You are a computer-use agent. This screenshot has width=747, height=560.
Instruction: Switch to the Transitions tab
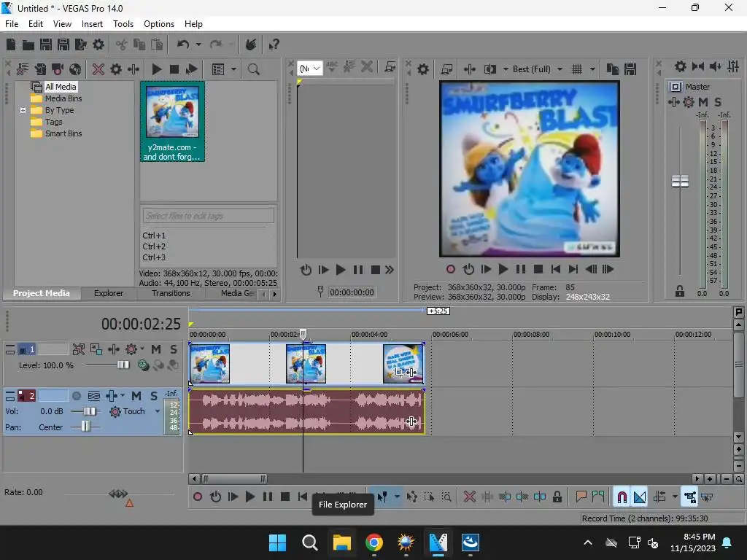tap(171, 293)
